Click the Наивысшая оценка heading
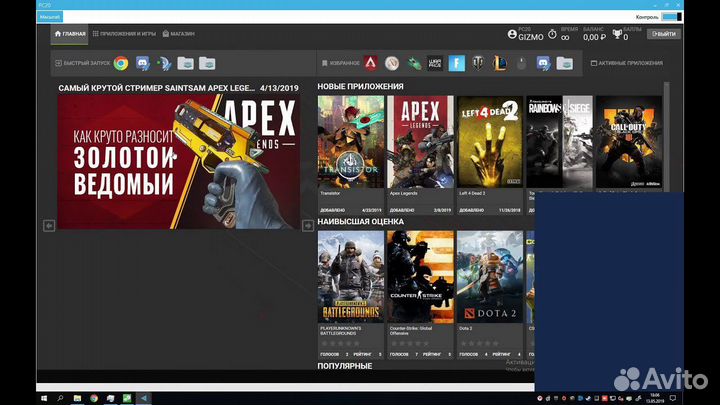This screenshot has height=405, width=720. 361,222
